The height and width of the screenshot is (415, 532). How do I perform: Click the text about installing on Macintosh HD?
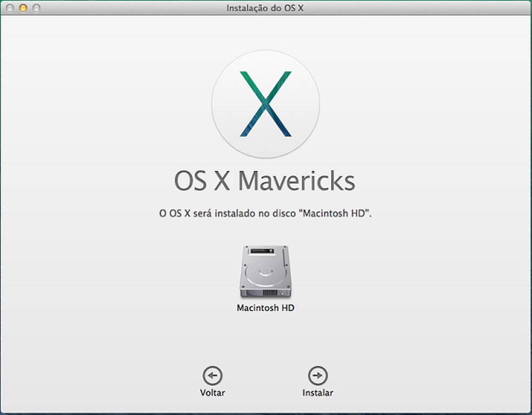pos(265,214)
